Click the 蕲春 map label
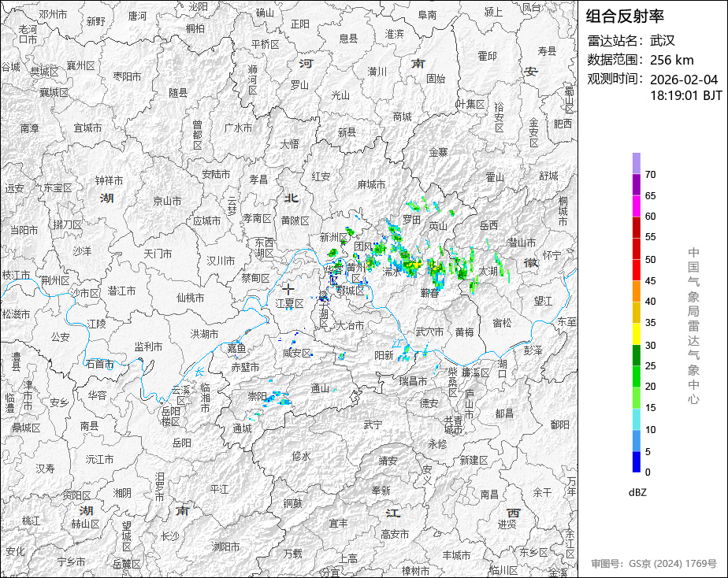The image size is (728, 578). 430,293
